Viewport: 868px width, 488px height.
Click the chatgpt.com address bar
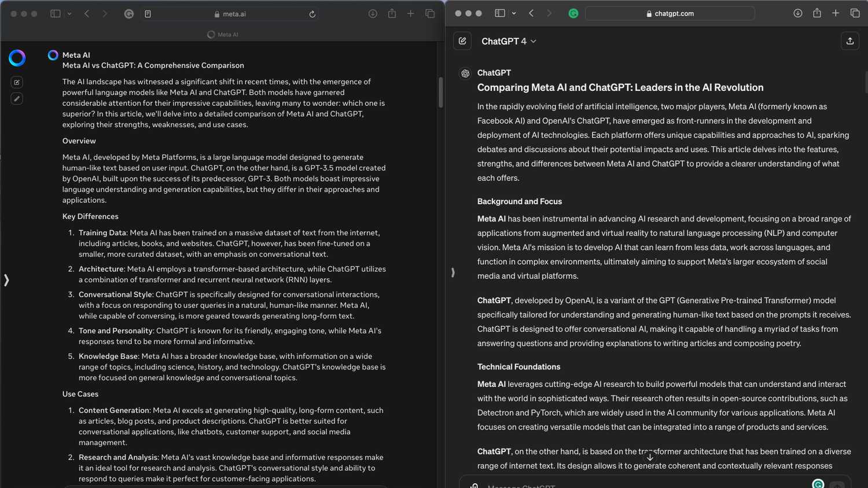click(x=670, y=13)
